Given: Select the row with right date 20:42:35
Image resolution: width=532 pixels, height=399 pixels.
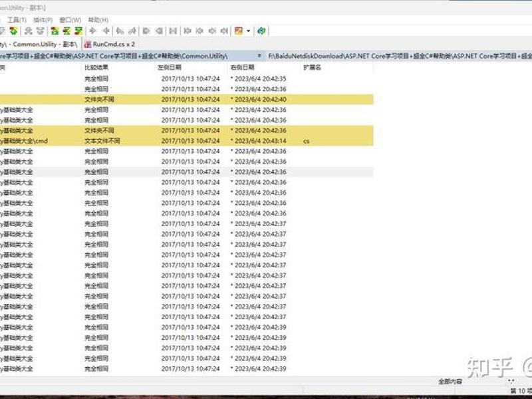Looking at the screenshot, I should point(187,78).
